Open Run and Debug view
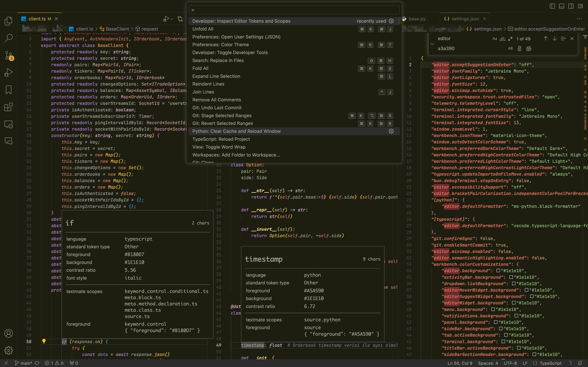 8,73
